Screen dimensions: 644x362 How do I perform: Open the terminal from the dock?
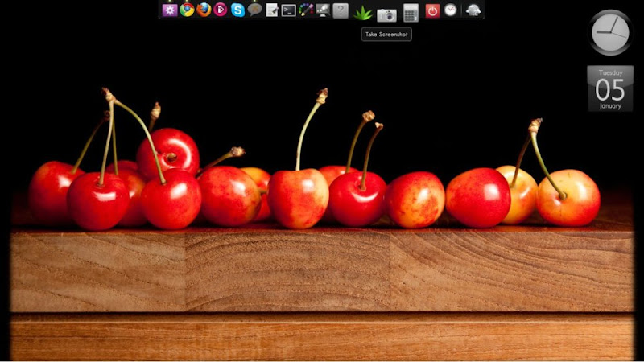pyautogui.click(x=289, y=10)
